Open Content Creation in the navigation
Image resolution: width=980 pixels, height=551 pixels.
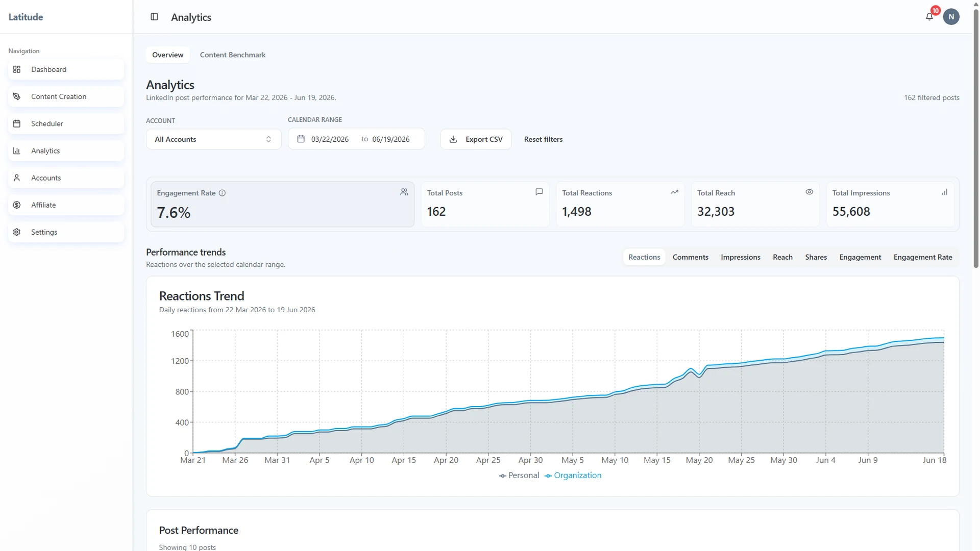[x=66, y=96]
